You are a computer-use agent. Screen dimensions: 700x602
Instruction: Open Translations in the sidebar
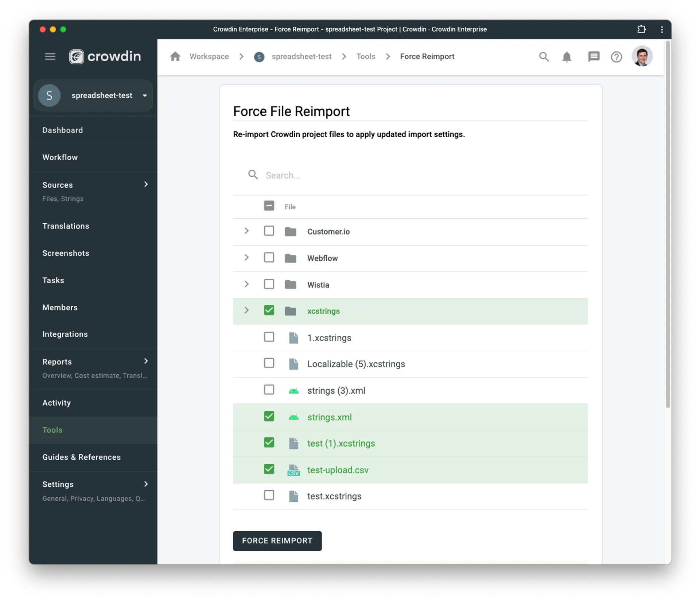[93, 226]
